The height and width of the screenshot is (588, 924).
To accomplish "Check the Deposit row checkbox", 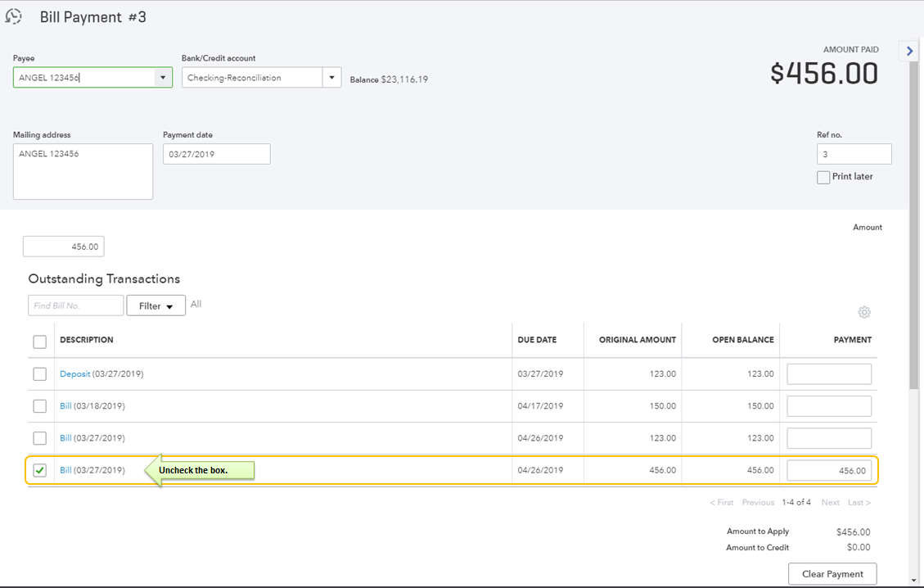I will [40, 374].
